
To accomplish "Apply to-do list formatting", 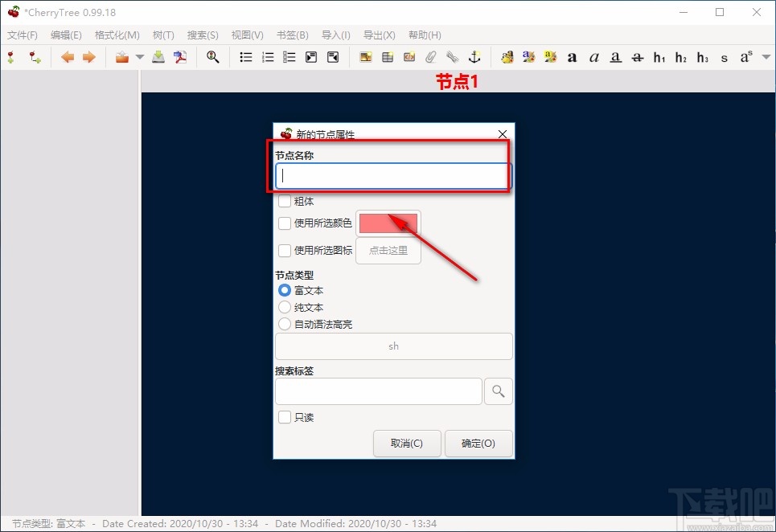I will tap(289, 57).
